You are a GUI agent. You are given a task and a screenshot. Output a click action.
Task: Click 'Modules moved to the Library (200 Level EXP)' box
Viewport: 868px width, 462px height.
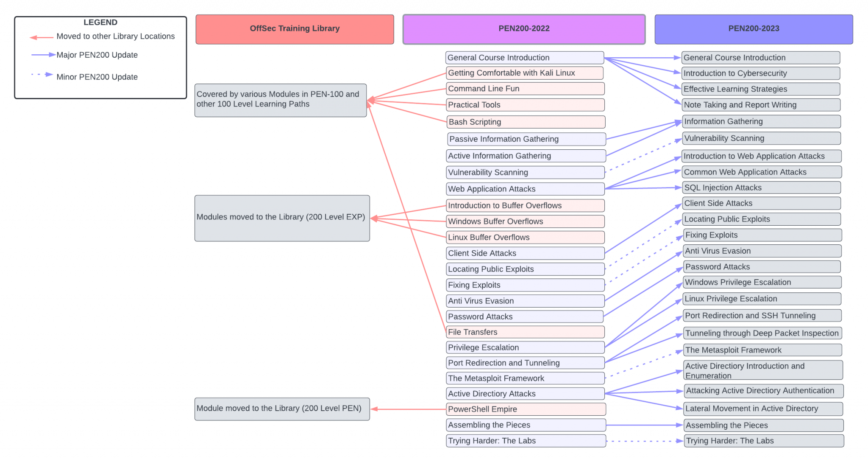[x=282, y=218]
